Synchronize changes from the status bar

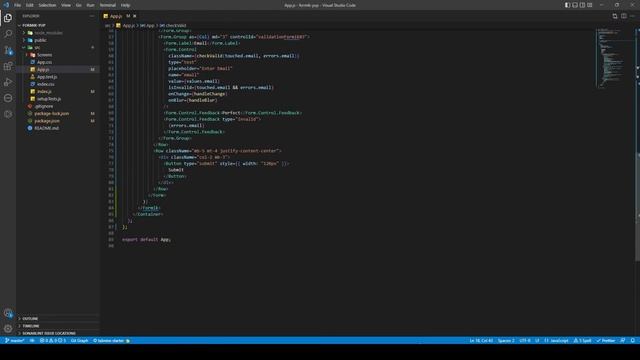[x=32, y=340]
